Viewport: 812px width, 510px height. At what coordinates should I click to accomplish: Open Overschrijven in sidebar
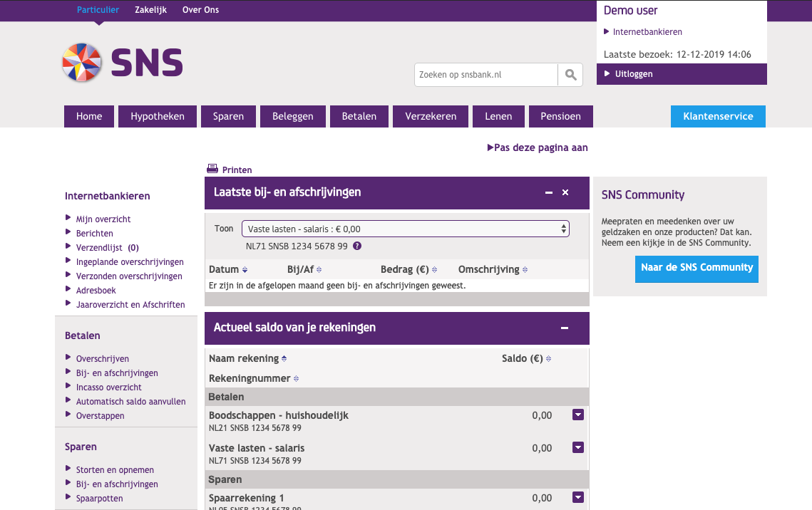click(x=103, y=358)
